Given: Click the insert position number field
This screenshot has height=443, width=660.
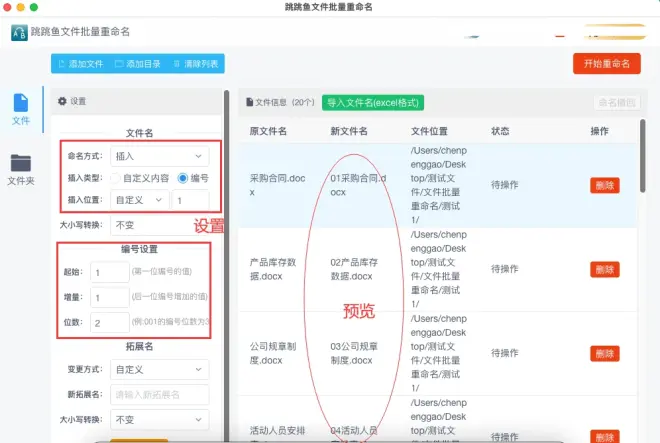Looking at the screenshot, I should (x=190, y=200).
